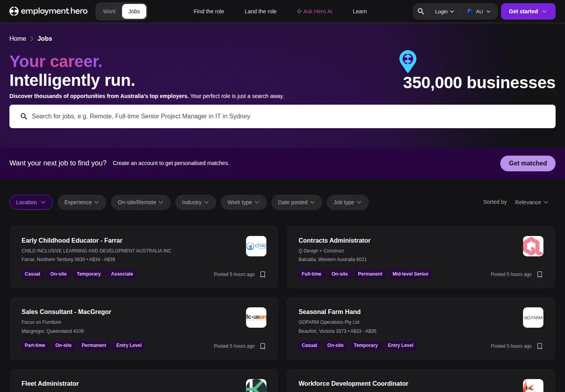
Task: Select the Jobs toggle option
Action: coord(134,11)
